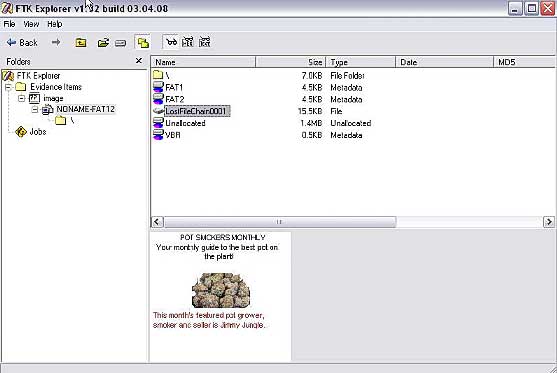Sort by Date column header

(x=444, y=62)
